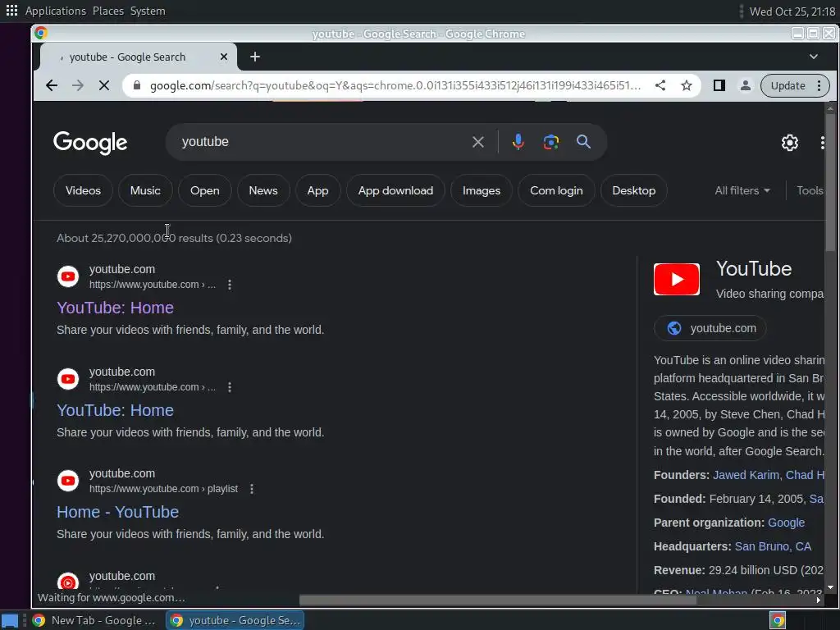Viewport: 840px width, 630px height.
Task: Open the System menu
Action: (148, 11)
